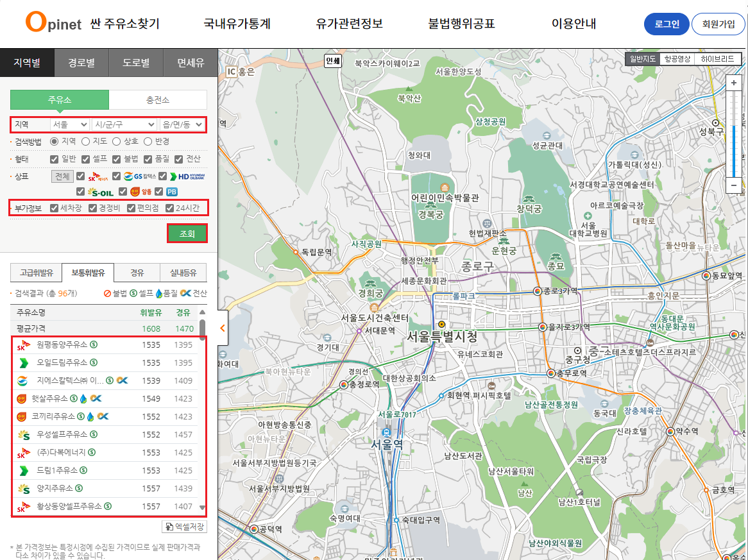Viewport: 748px width, 560px height.
Task: Click the Opinet logo
Action: click(x=53, y=22)
